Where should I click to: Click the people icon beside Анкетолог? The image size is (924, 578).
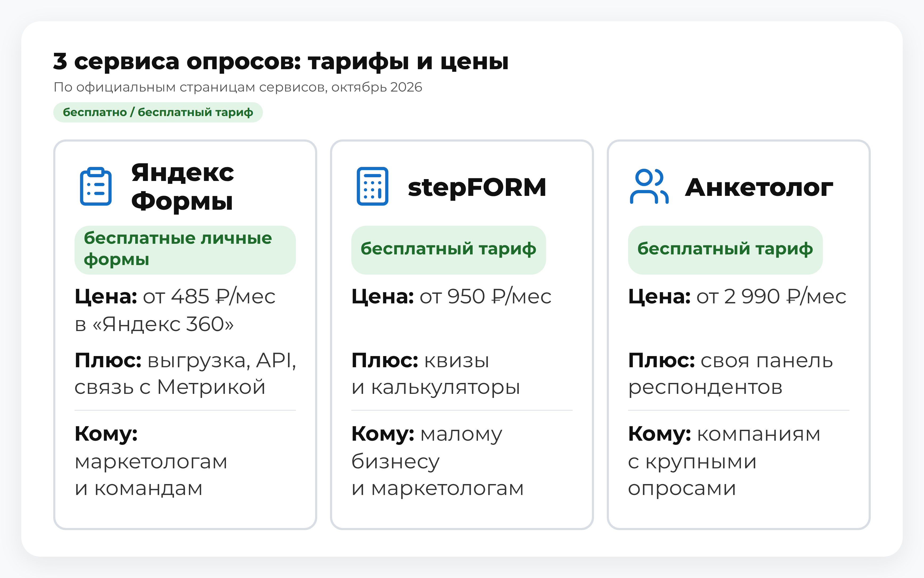click(649, 186)
